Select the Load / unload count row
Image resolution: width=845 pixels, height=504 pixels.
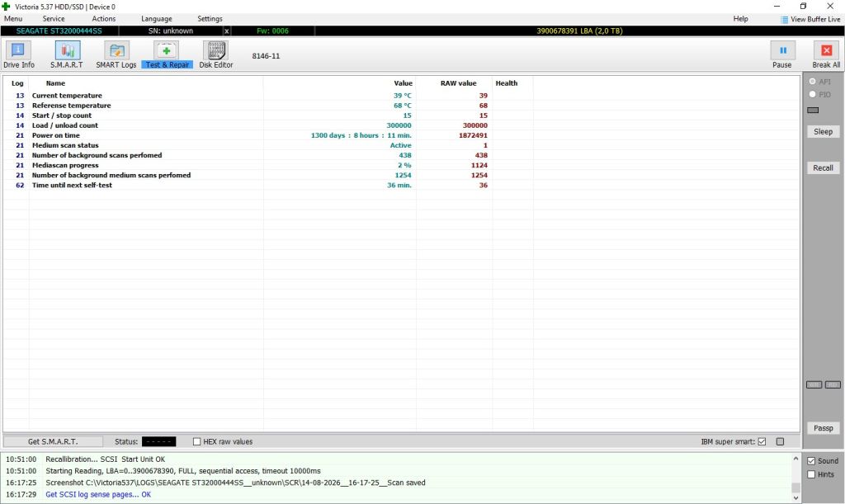(x=401, y=125)
